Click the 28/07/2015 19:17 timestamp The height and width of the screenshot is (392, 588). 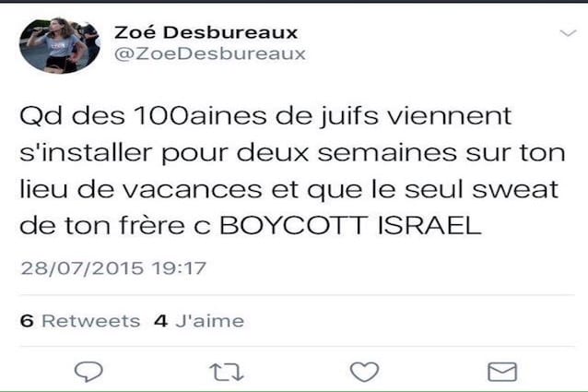tap(113, 267)
